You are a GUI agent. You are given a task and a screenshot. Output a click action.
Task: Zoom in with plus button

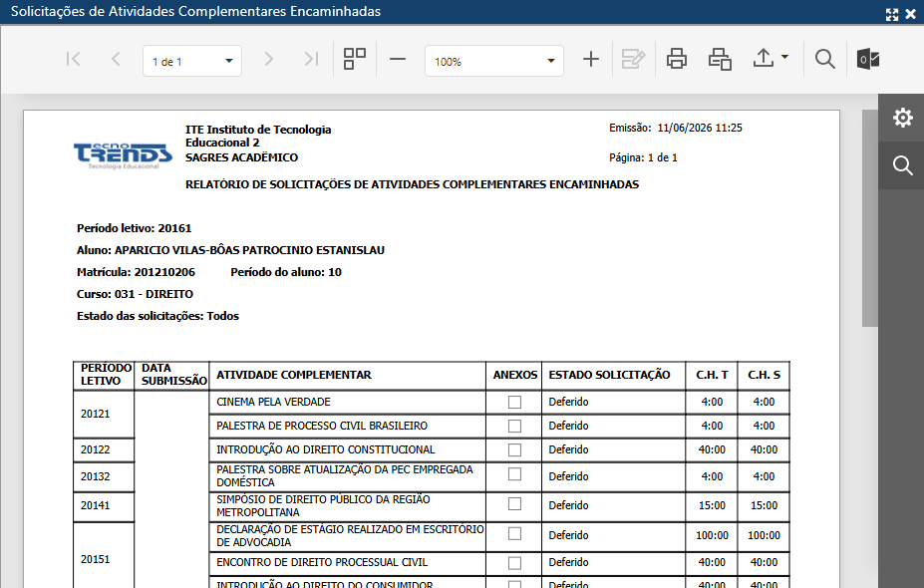[x=590, y=59]
